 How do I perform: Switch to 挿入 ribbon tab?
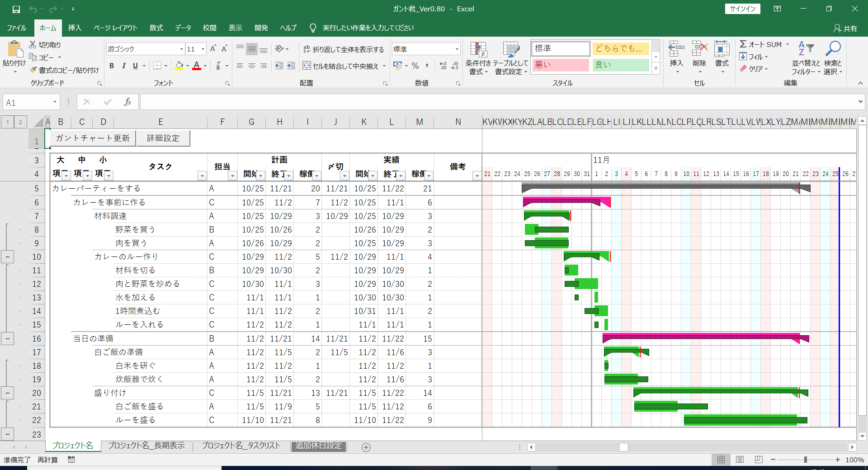75,28
